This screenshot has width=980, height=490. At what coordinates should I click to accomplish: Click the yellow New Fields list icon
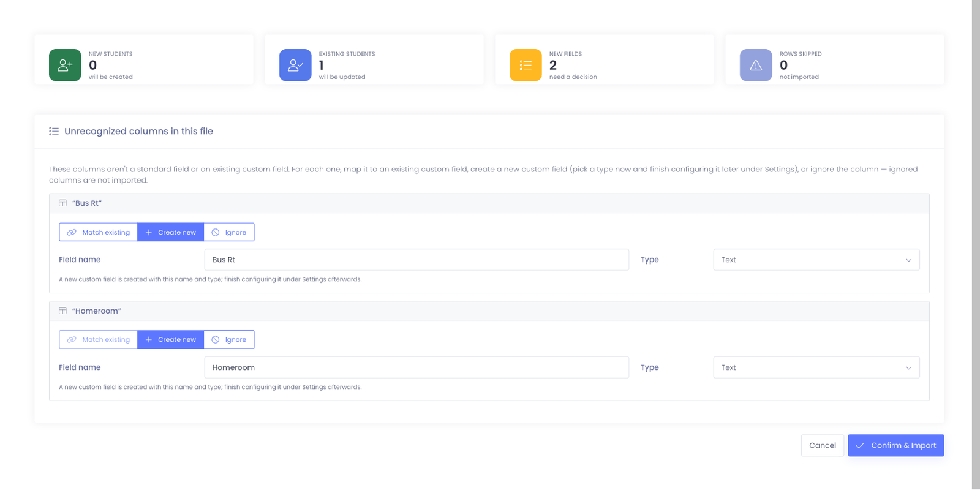point(526,65)
